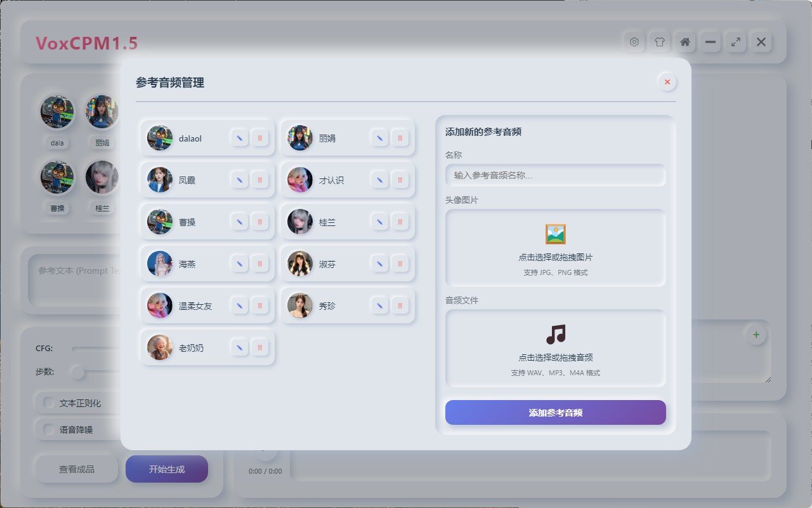Viewport: 812px width, 508px height.
Task: Click the 名称 input field
Action: (555, 175)
